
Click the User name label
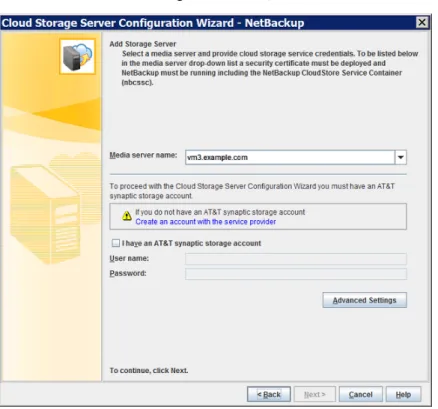129,259
